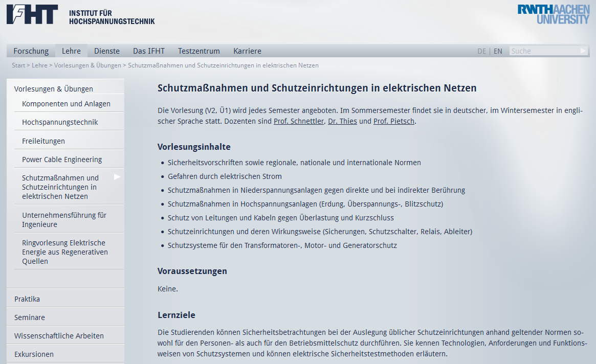
Task: Click bullet about Sicherheitsvorschriften und Normen
Action: 294,163
